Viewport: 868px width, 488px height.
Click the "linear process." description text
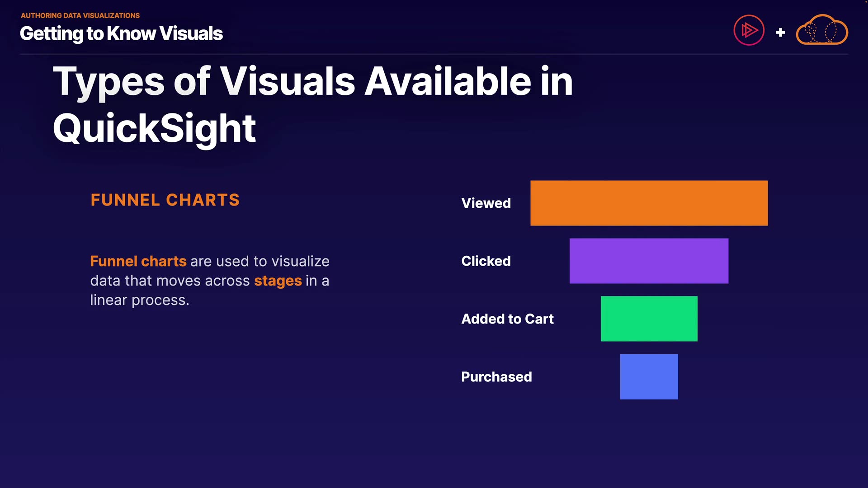click(140, 300)
